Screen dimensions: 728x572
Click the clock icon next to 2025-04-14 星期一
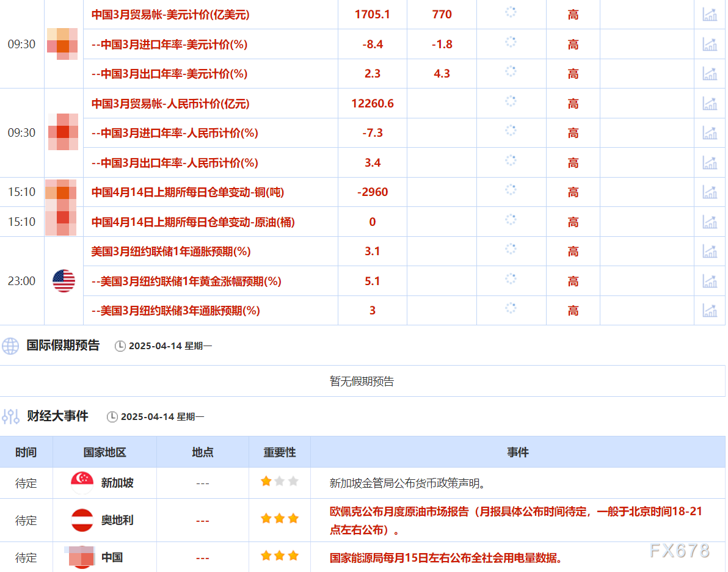click(120, 346)
